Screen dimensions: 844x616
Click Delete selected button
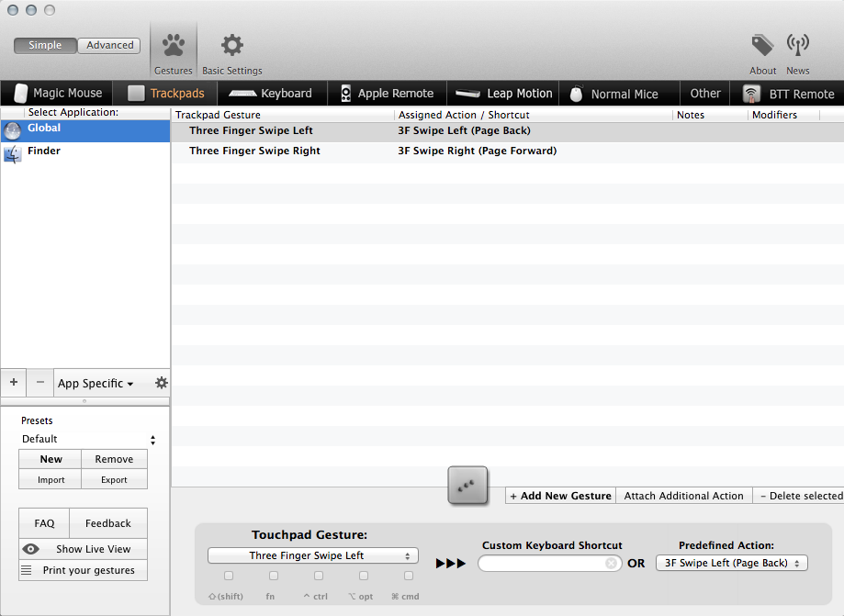click(799, 496)
